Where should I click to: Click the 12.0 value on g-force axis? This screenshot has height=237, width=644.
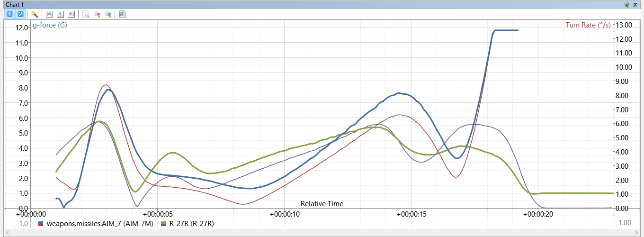(22, 27)
